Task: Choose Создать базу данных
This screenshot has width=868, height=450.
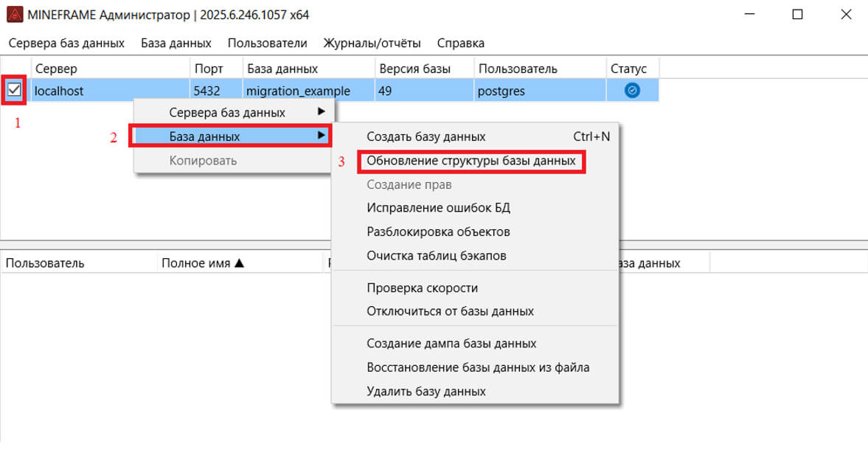Action: (x=475, y=136)
